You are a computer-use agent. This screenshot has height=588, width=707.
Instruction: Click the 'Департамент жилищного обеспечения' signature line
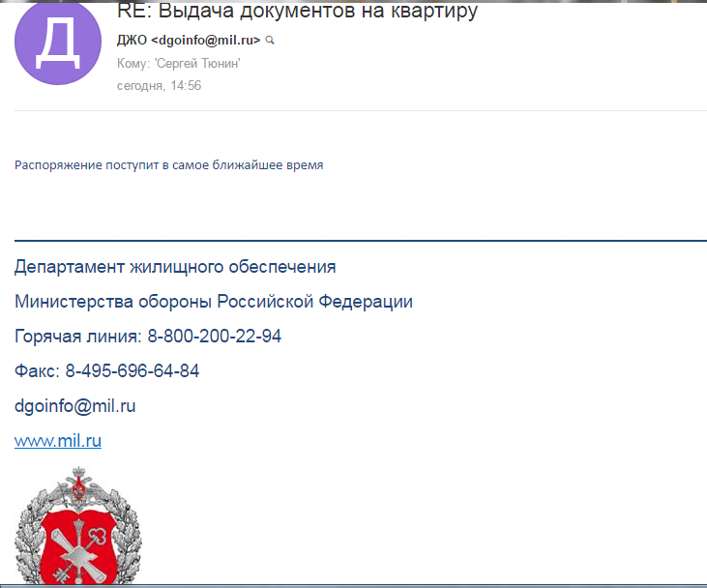175,267
